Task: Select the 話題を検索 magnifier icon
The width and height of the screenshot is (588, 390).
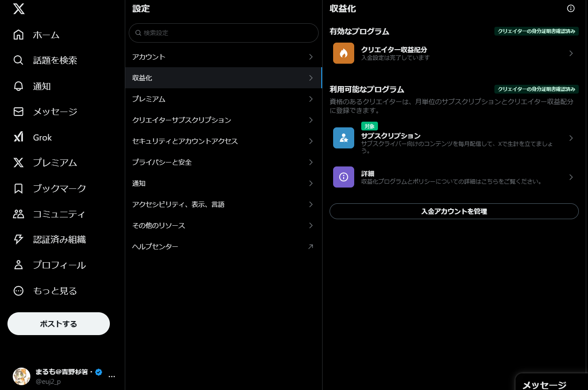Action: [x=18, y=60]
